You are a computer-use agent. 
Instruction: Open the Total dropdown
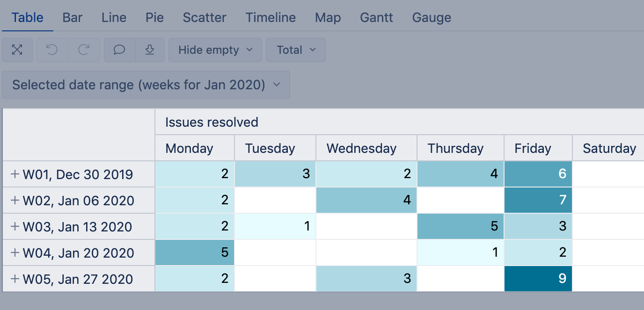296,50
